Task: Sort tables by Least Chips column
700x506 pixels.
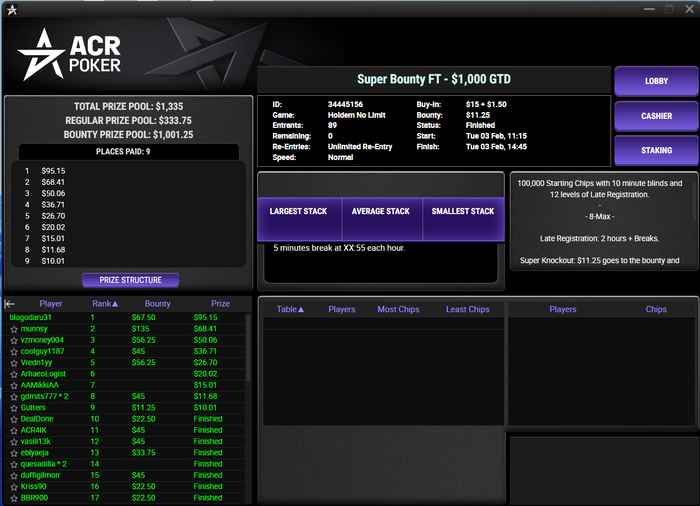Action: [467, 309]
